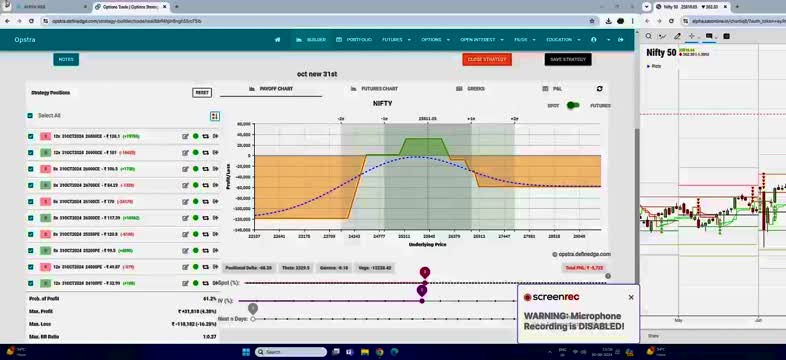
Task: Exit the third 26600CE leg using arrow icon
Action: [x=215, y=169]
